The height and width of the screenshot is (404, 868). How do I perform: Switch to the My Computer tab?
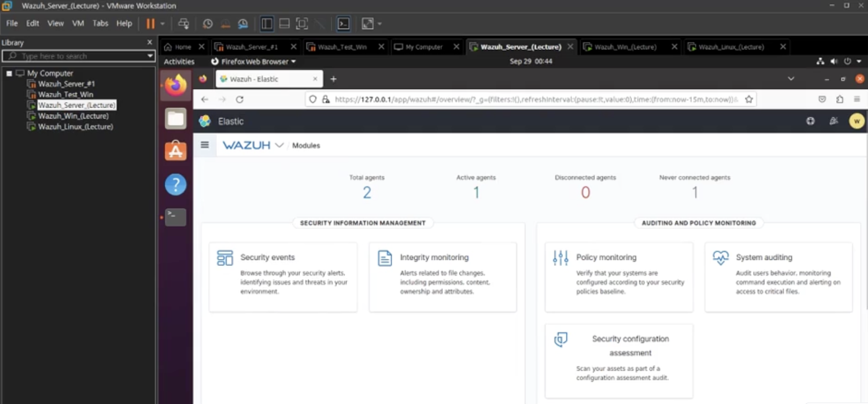[424, 47]
